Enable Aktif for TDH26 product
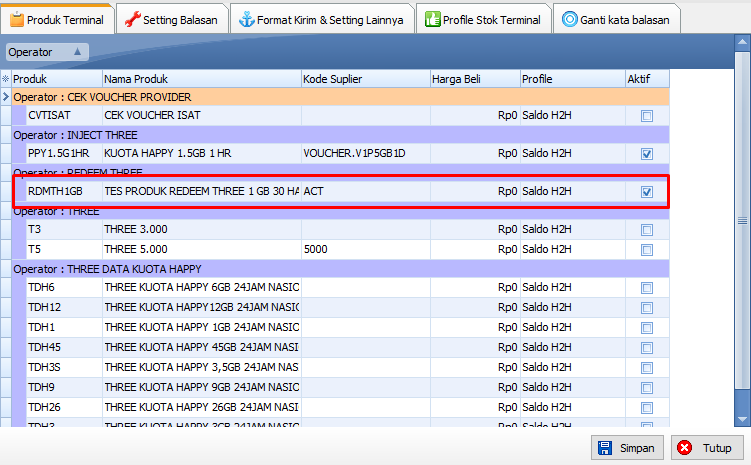 (x=647, y=408)
